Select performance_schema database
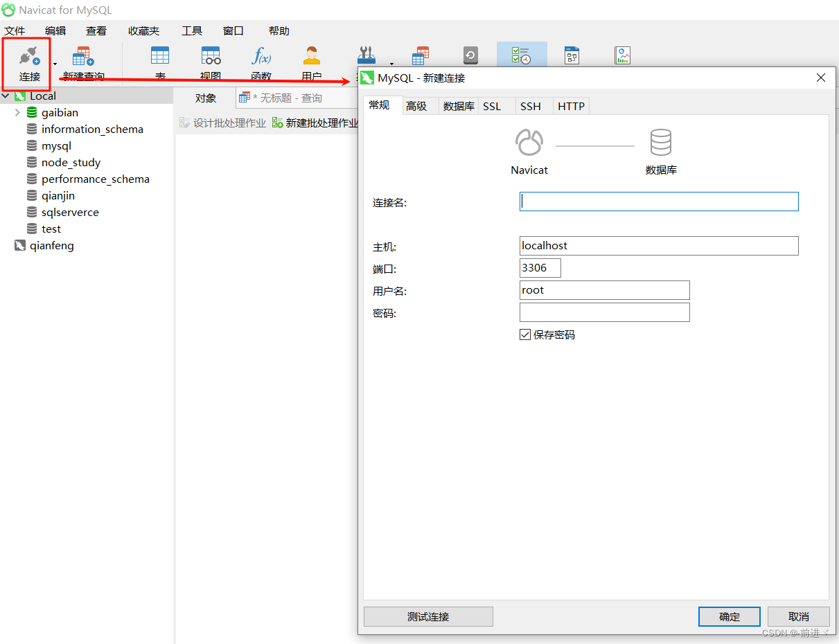 [x=96, y=179]
